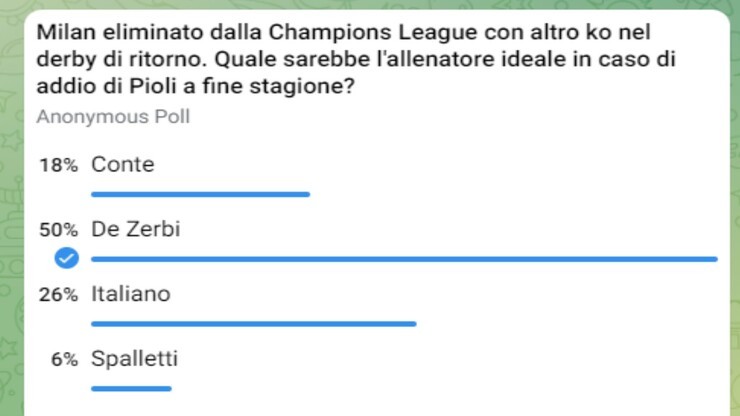Image resolution: width=740 pixels, height=416 pixels.
Task: Click the De Zerbi result progress bar
Action: 404,259
